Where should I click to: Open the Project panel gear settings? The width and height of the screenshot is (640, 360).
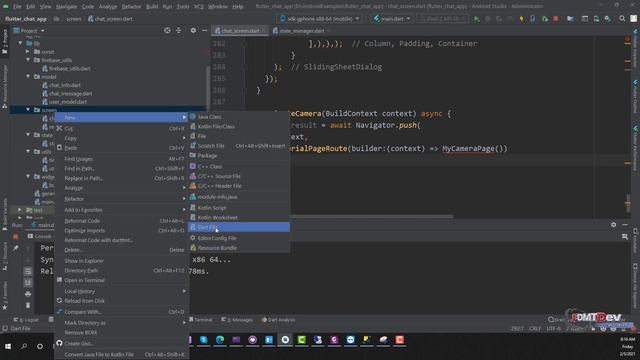tap(193, 31)
